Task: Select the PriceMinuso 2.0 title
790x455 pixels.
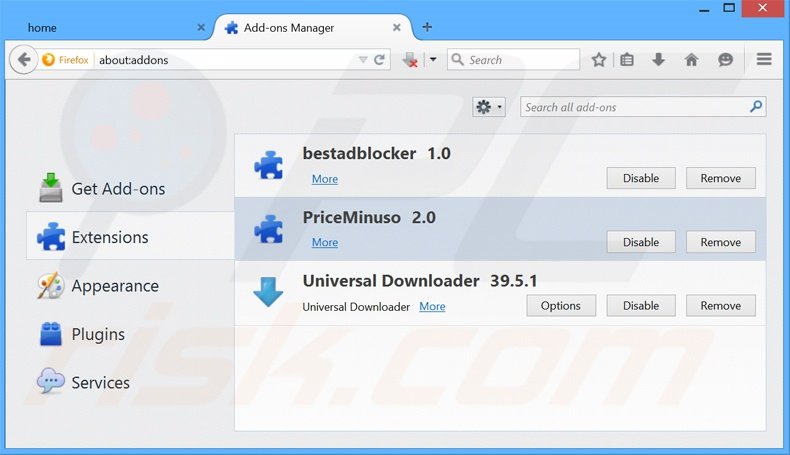Action: click(x=369, y=217)
